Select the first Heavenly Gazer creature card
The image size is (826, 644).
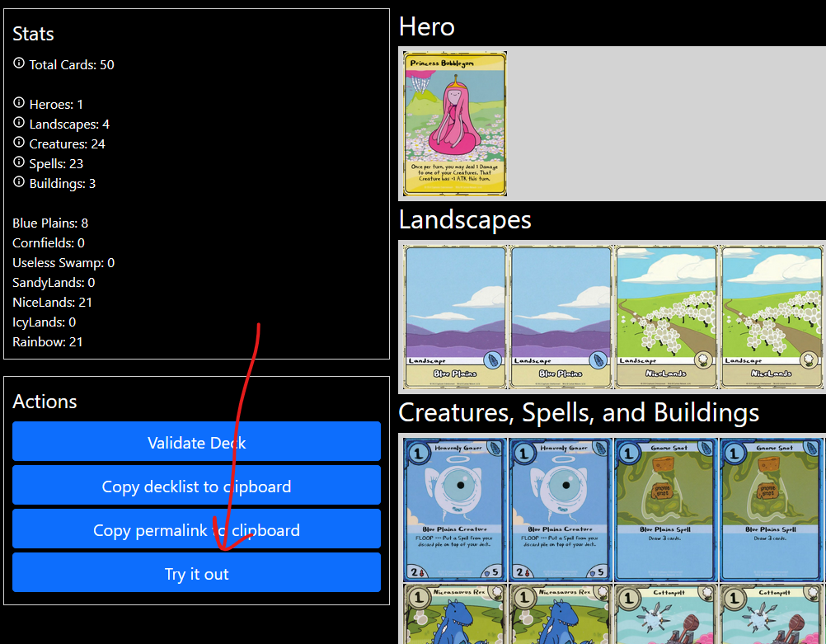[x=455, y=510]
